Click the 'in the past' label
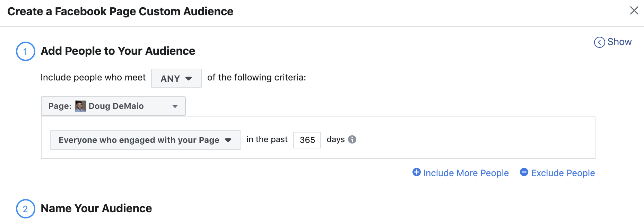This screenshot has width=644, height=224. (267, 139)
